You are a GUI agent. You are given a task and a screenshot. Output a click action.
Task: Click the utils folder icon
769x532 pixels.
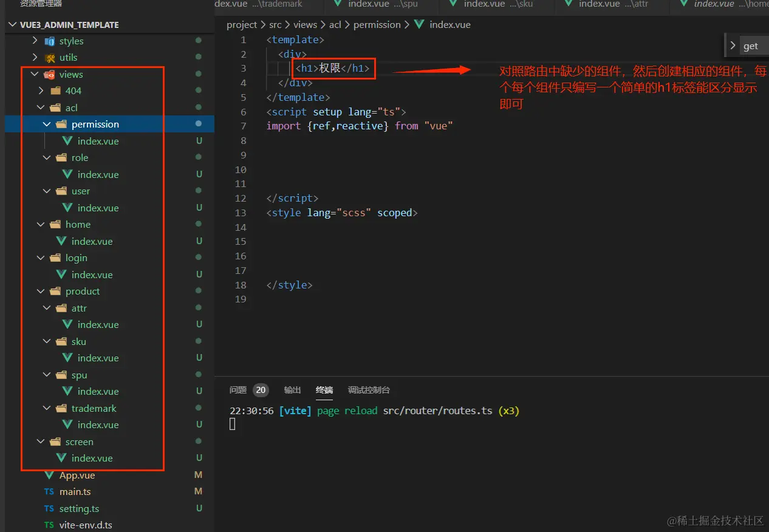(50, 57)
